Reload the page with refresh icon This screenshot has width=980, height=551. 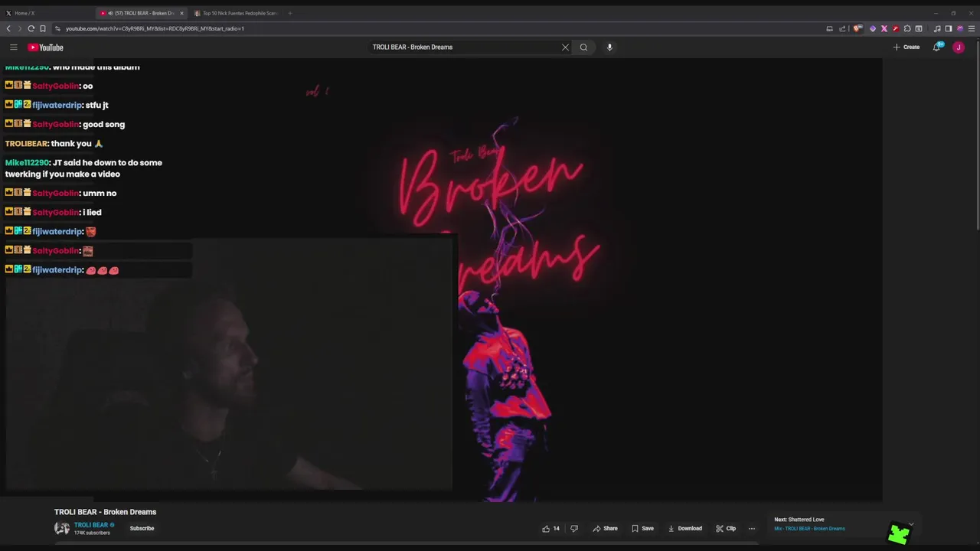tap(31, 28)
